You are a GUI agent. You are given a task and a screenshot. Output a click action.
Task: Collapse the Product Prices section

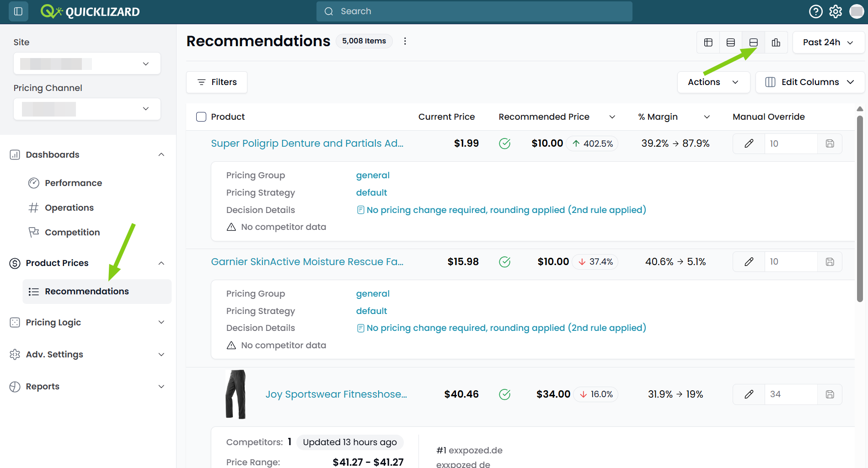pyautogui.click(x=161, y=263)
